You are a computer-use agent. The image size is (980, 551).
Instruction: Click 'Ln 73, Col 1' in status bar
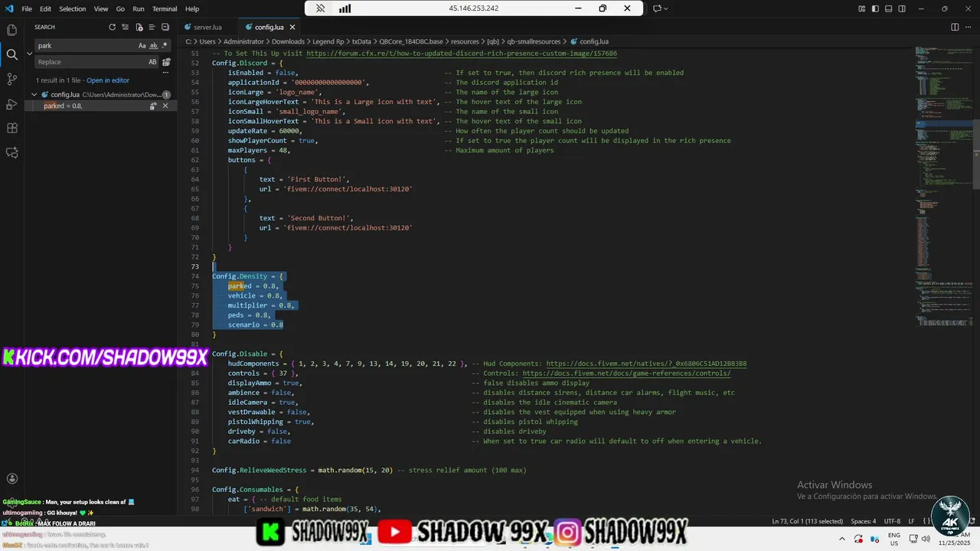(807, 521)
